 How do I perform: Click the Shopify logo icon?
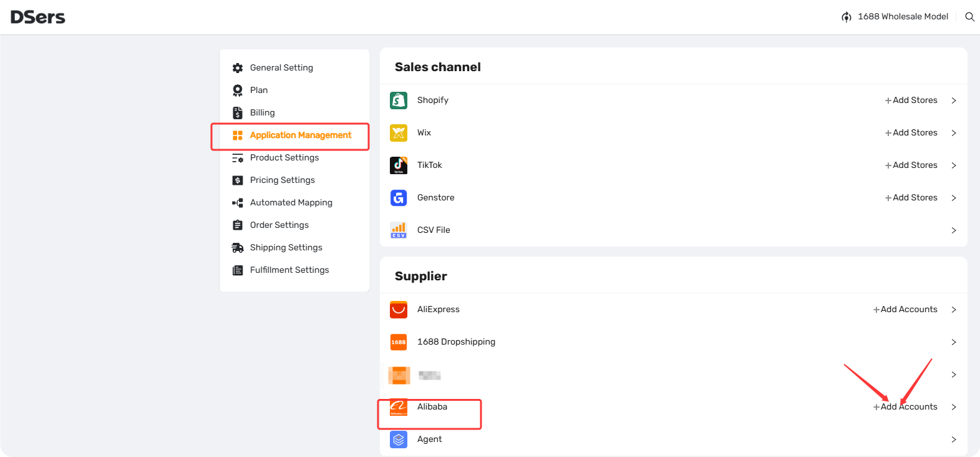[x=399, y=101]
